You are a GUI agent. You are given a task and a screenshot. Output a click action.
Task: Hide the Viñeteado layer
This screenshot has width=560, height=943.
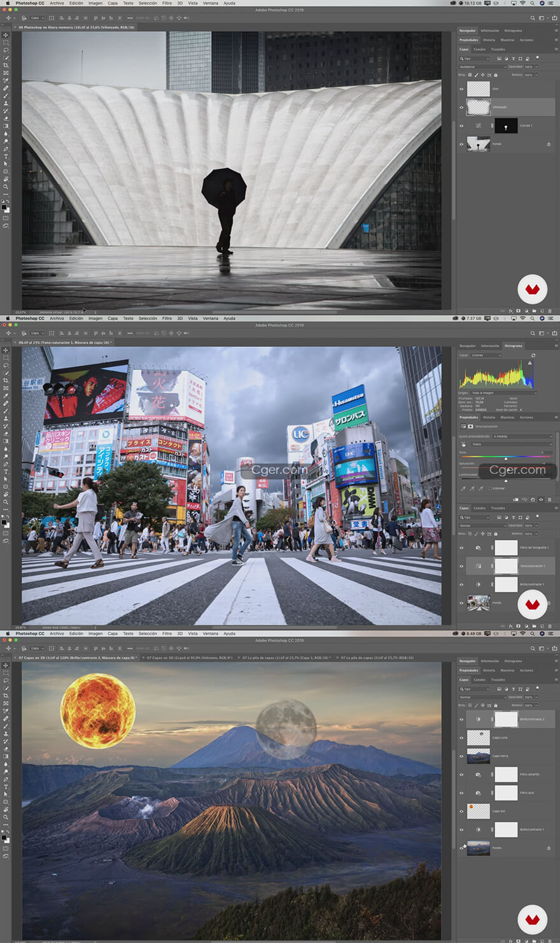click(x=462, y=107)
